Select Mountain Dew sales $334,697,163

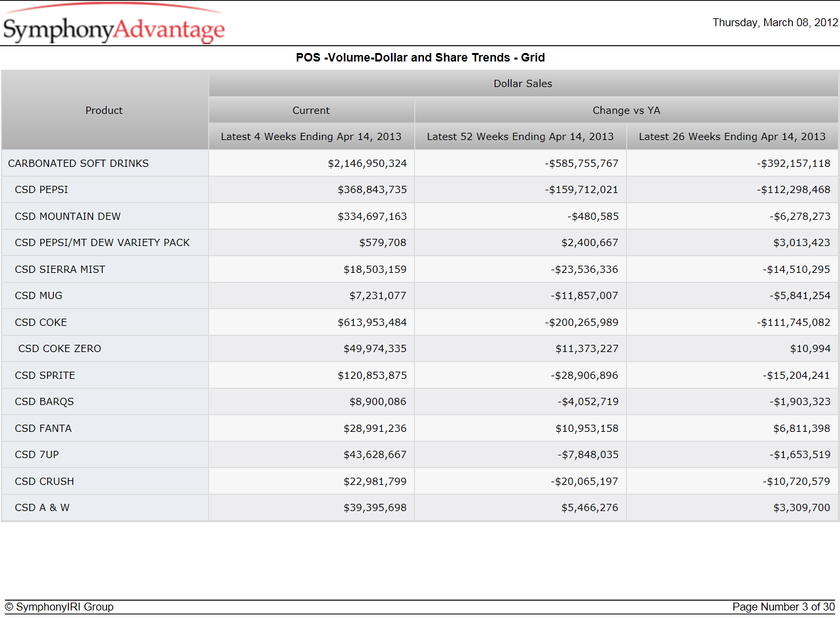[x=372, y=217]
